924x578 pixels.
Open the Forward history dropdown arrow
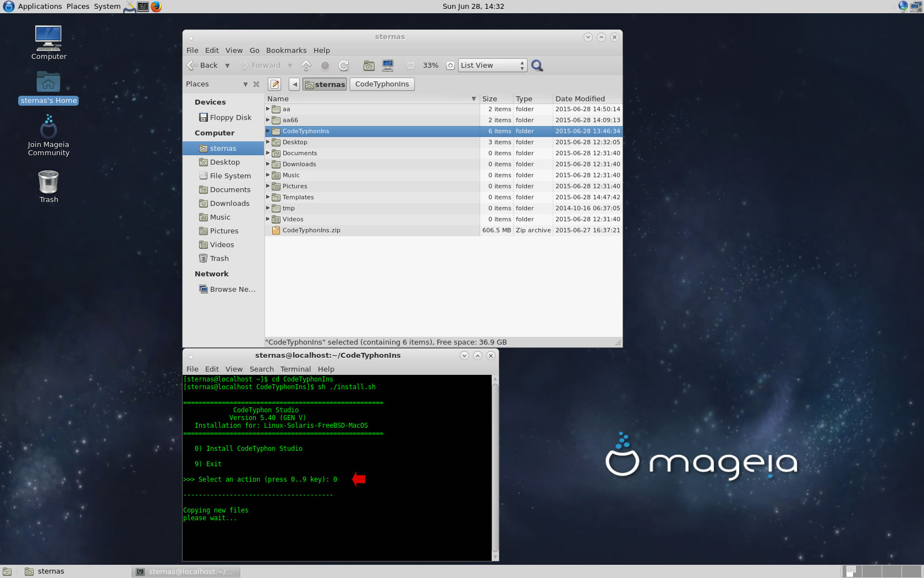tap(290, 66)
